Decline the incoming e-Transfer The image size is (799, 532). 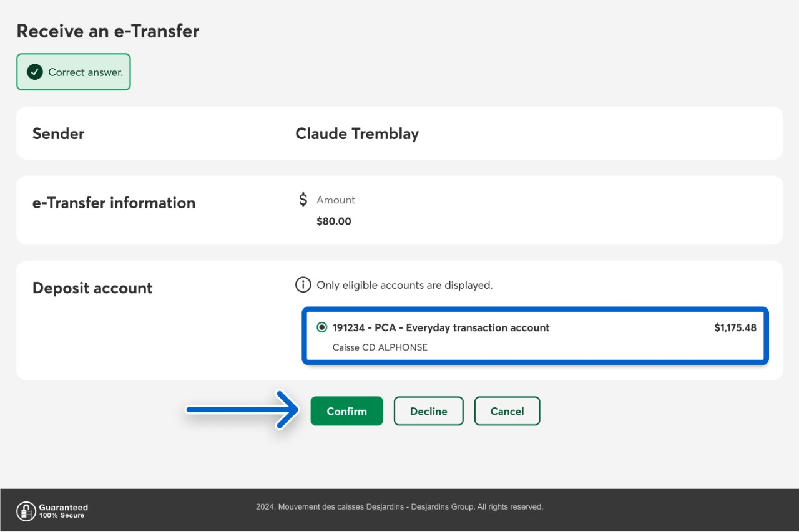[x=428, y=411]
